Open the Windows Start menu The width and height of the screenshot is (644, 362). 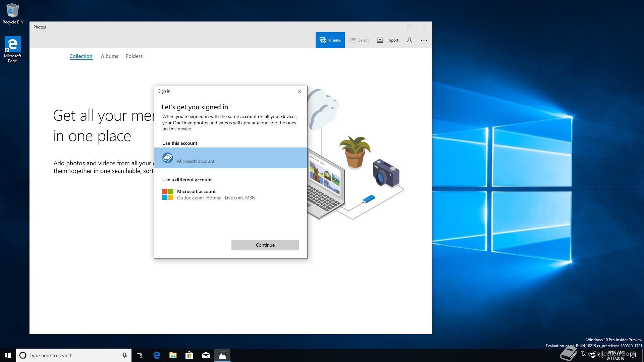point(8,355)
